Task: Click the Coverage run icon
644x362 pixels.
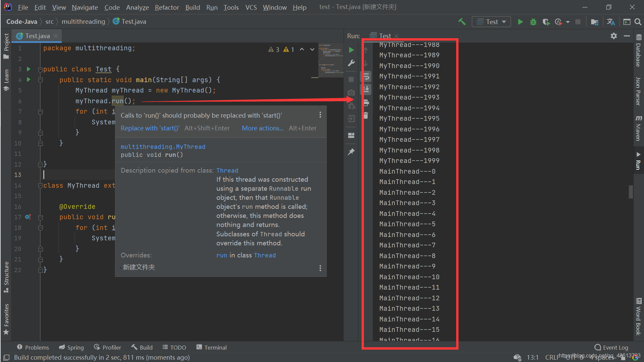Action: [546, 21]
